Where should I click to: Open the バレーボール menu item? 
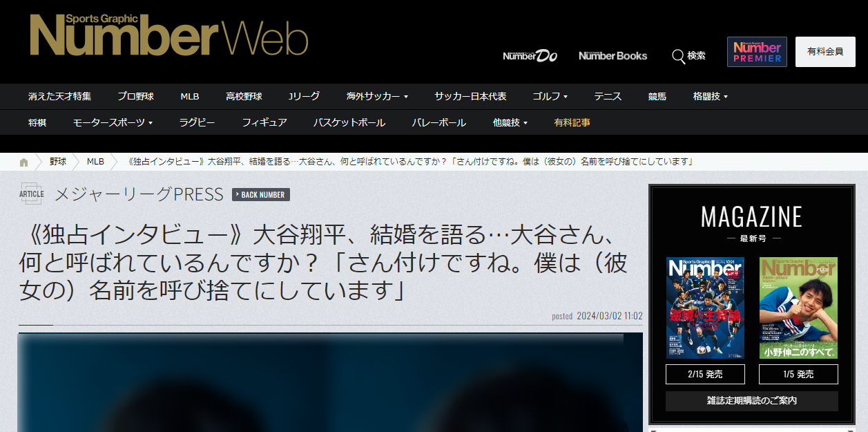[x=439, y=123]
